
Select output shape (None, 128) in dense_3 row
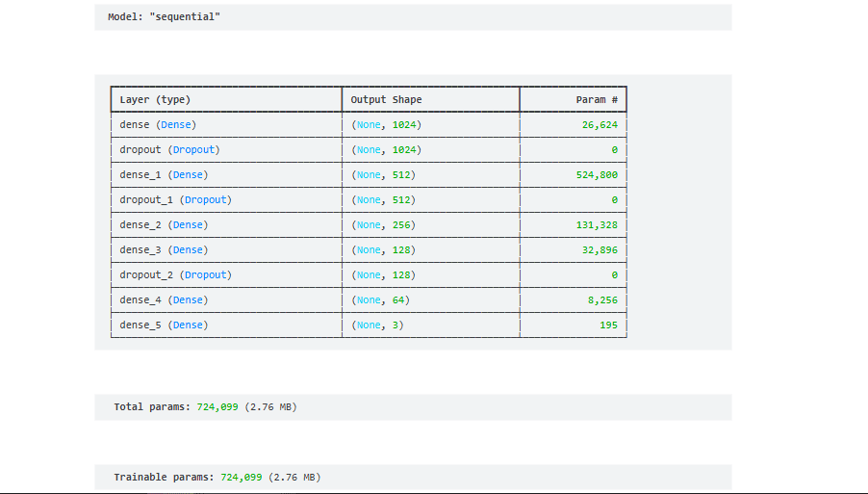(x=384, y=249)
